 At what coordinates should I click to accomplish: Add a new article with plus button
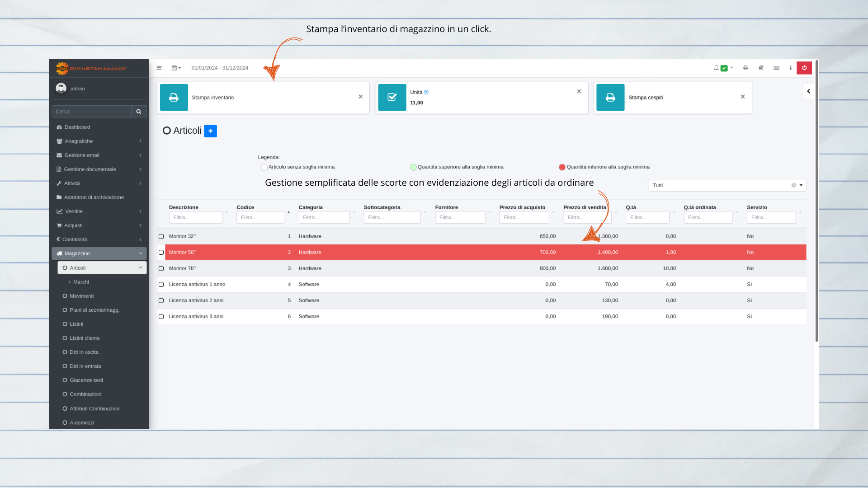210,131
